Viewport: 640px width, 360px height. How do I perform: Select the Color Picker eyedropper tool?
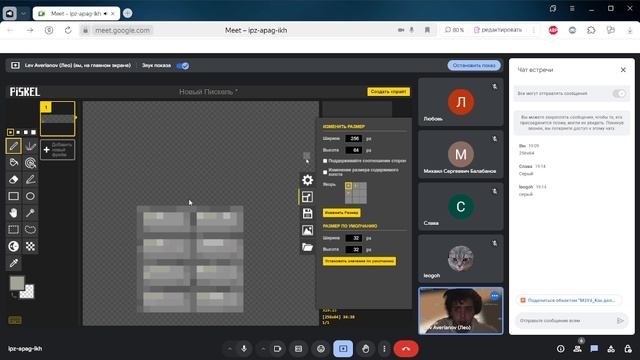(x=13, y=263)
